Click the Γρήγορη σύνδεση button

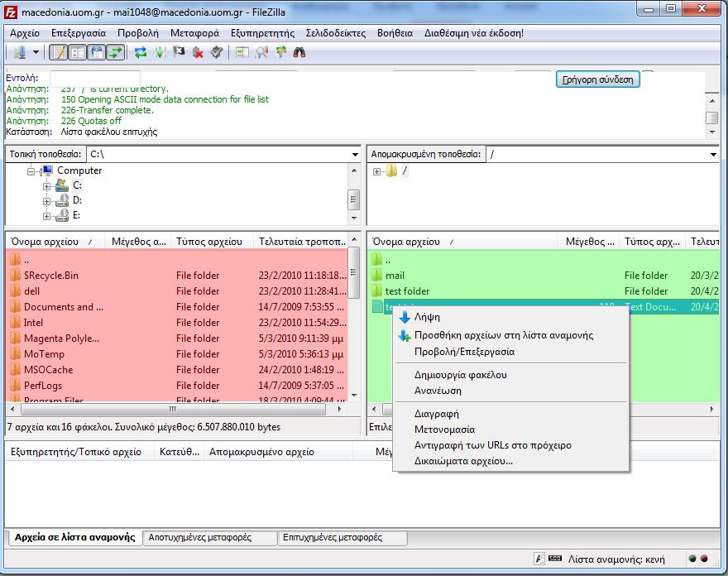tap(597, 79)
